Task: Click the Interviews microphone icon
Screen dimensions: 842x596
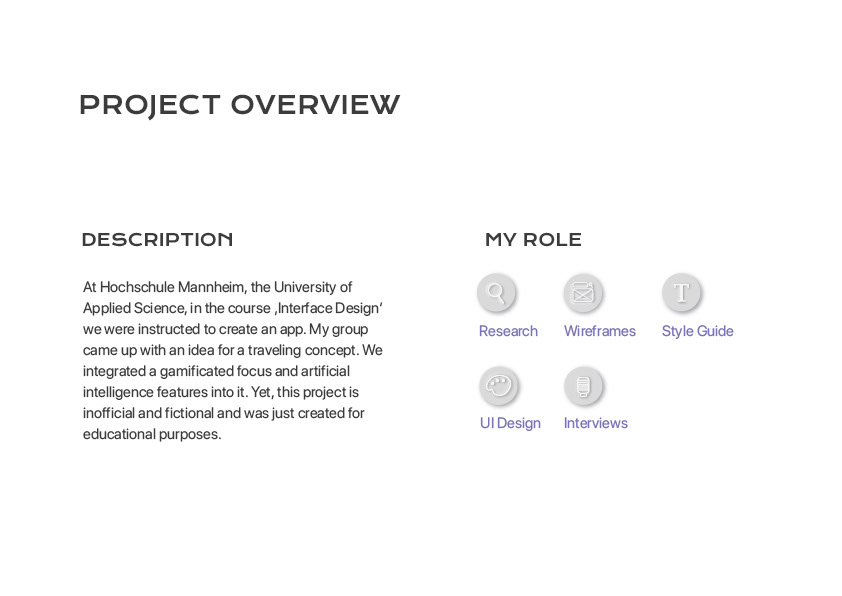Action: (583, 386)
